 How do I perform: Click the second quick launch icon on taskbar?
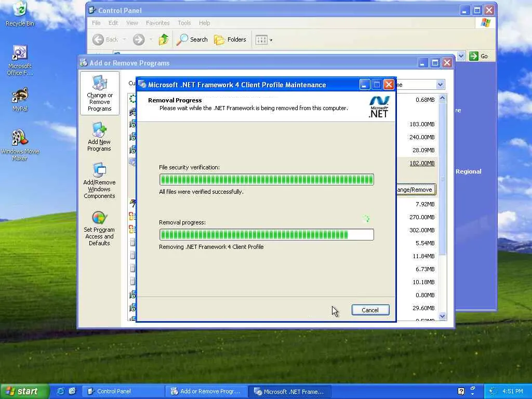click(72, 391)
